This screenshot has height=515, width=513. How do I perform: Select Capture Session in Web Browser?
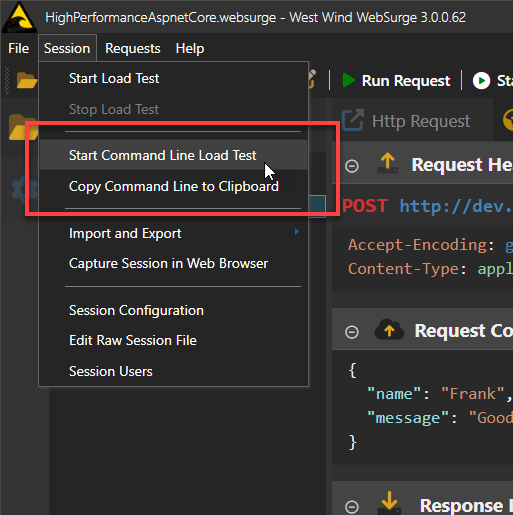coord(173,264)
